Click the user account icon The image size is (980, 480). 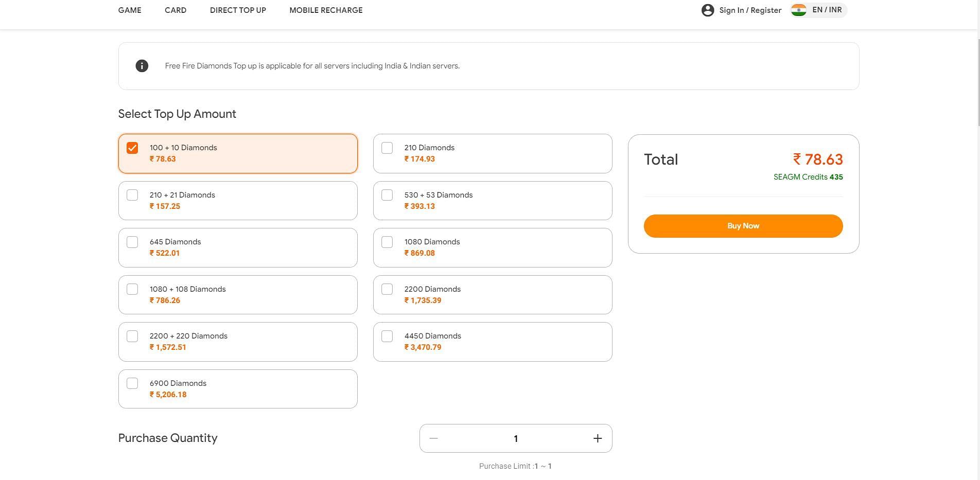708,10
